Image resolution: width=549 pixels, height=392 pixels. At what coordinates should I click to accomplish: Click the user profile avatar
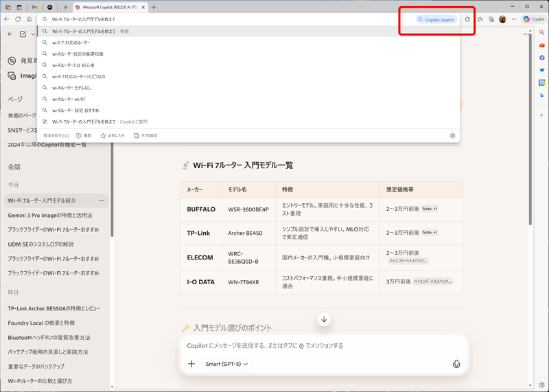pyautogui.click(x=502, y=19)
